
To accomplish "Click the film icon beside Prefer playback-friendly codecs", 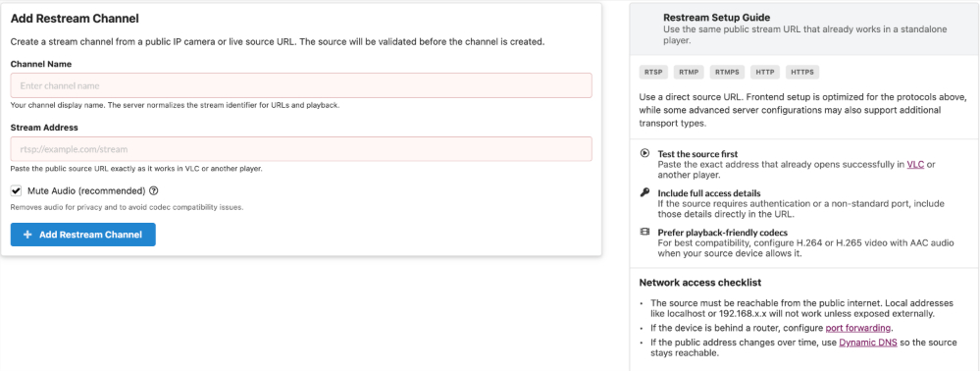I will [645, 232].
